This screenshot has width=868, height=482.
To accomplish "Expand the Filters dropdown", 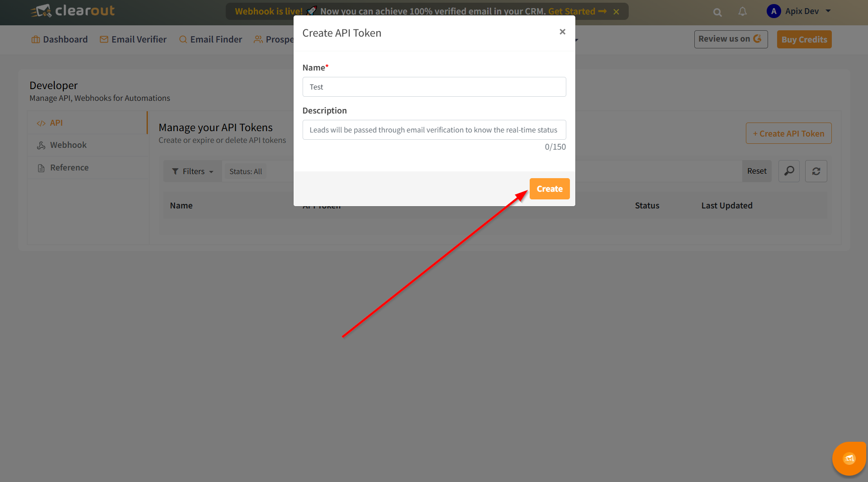I will click(192, 171).
